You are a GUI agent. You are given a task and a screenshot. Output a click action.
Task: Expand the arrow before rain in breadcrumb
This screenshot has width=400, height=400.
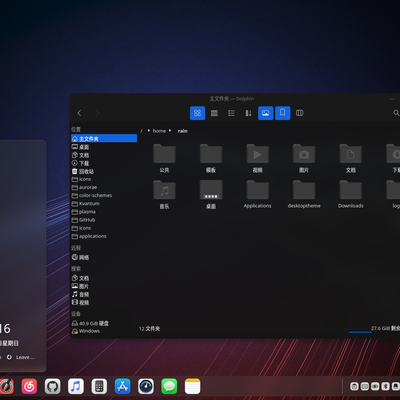pos(170,131)
